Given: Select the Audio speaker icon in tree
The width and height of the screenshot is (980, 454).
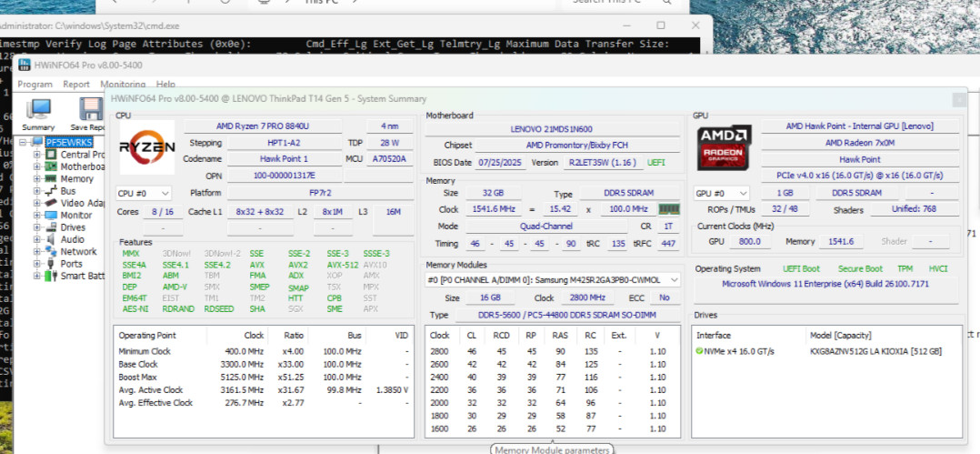Looking at the screenshot, I should click(52, 239).
